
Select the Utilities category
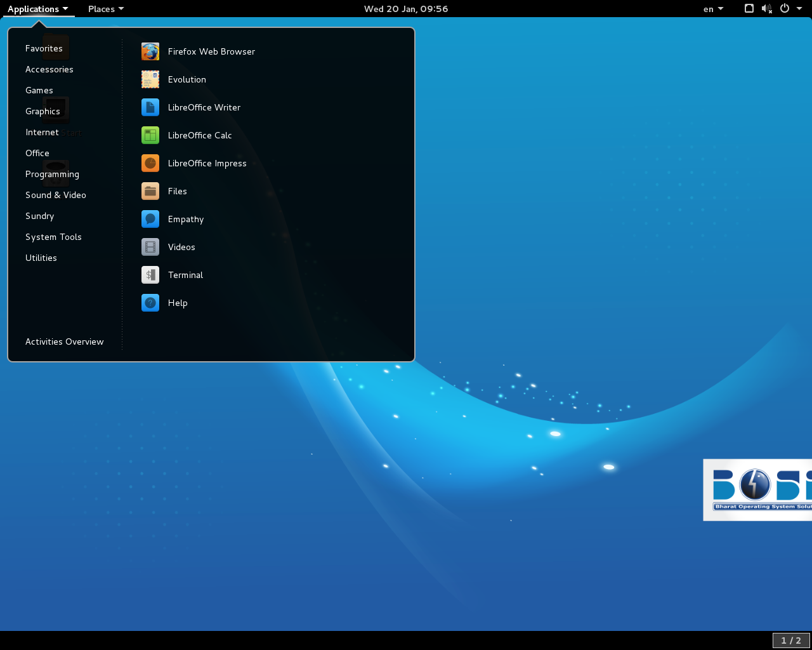click(41, 258)
